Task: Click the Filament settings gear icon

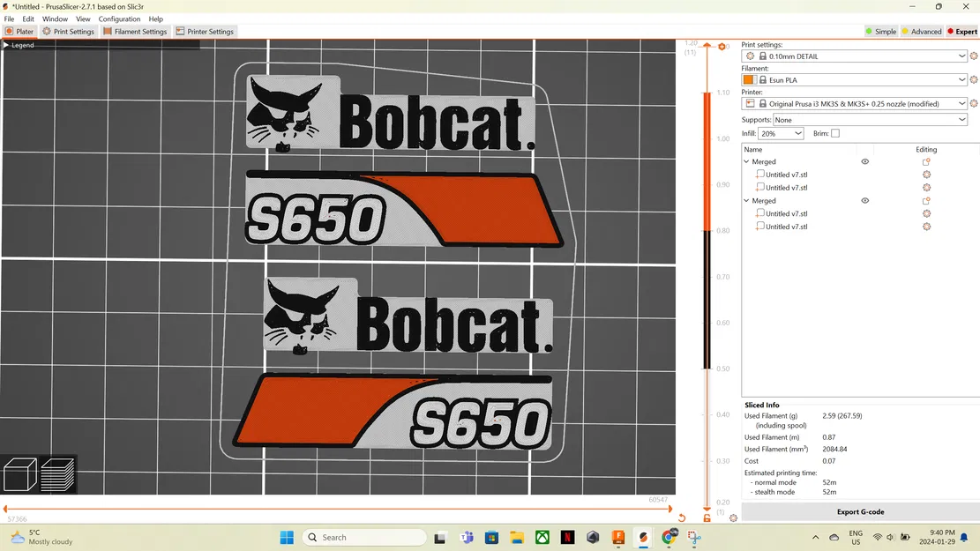Action: click(x=973, y=79)
